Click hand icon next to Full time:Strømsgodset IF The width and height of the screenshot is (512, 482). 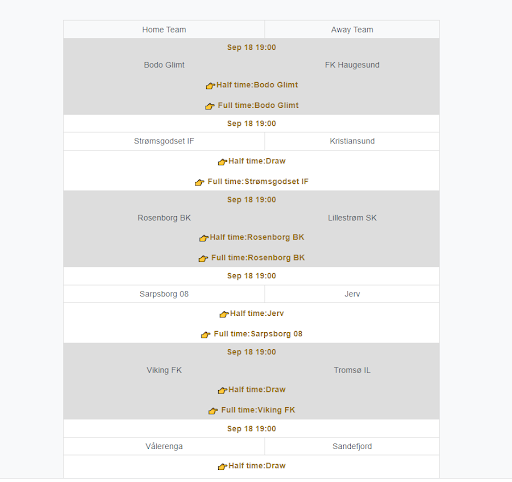(x=200, y=182)
